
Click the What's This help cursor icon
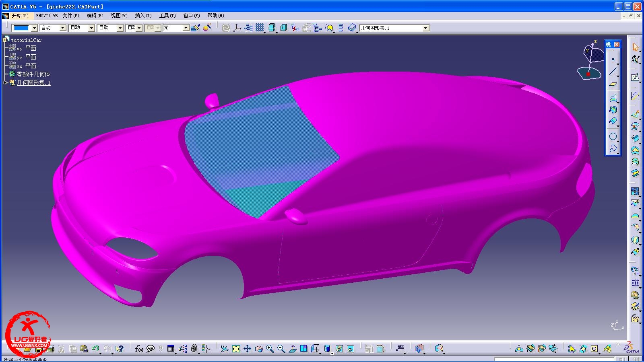point(119,349)
